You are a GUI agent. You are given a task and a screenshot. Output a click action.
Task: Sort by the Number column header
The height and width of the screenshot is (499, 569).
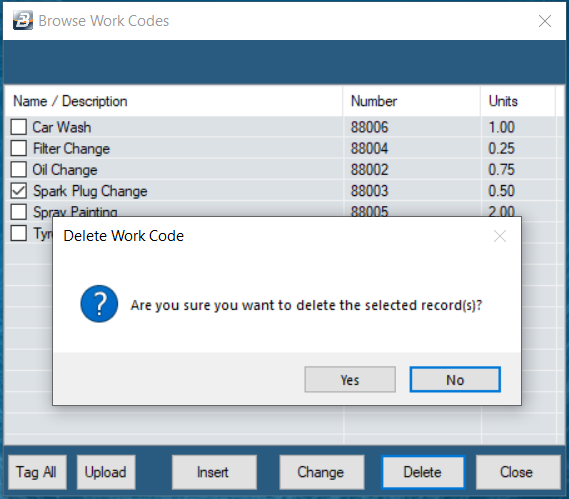click(412, 101)
